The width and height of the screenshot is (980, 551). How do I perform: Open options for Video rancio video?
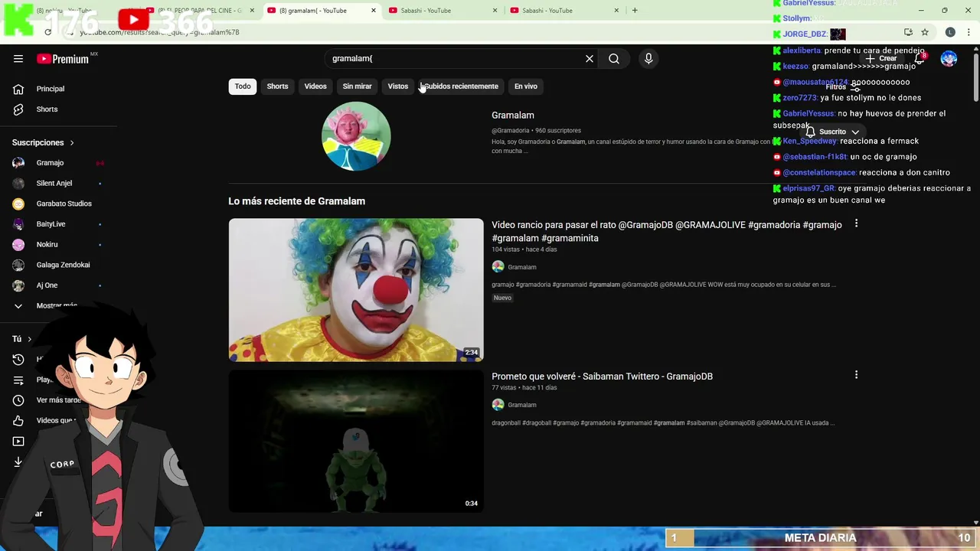pos(856,223)
